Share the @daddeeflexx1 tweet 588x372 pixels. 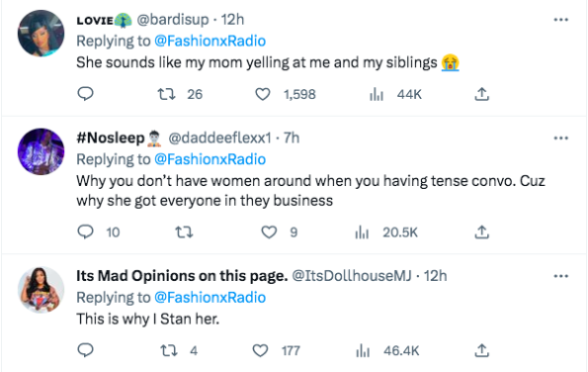[482, 232]
